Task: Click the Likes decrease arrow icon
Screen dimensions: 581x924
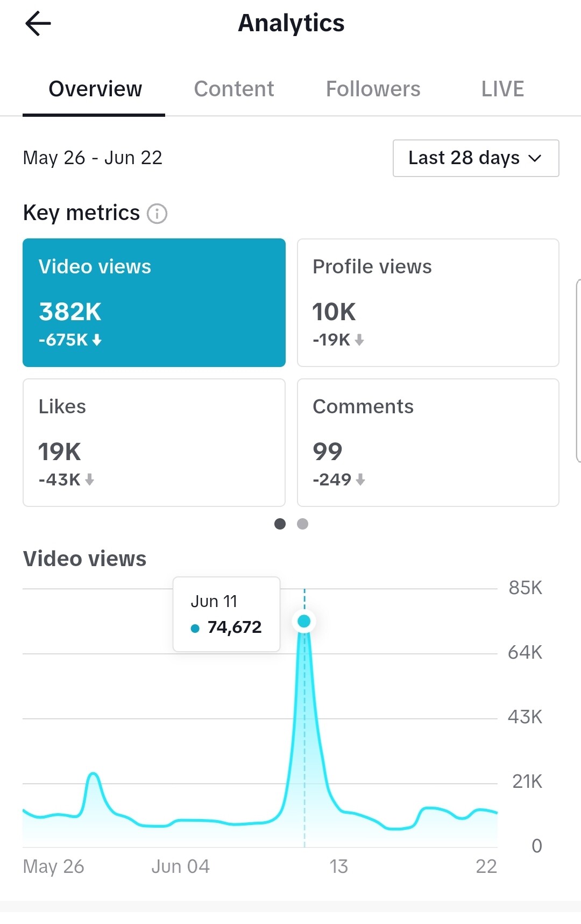Action: pyautogui.click(x=90, y=479)
